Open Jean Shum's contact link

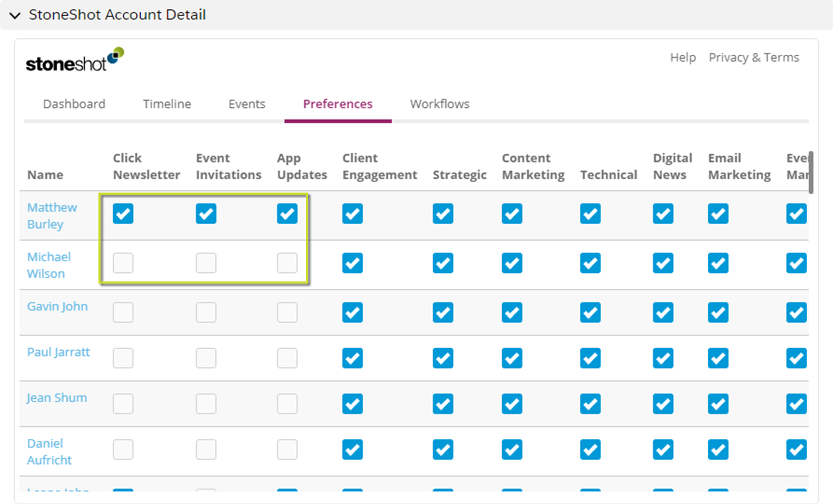(57, 398)
